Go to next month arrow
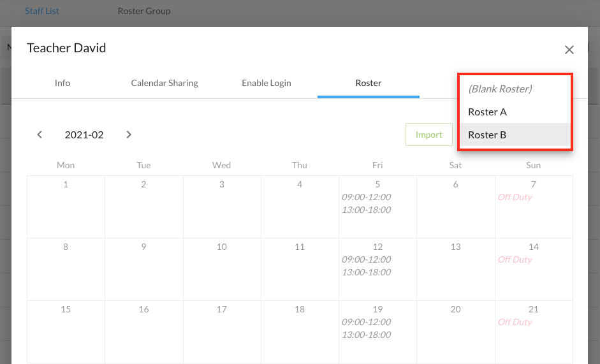 pos(129,135)
